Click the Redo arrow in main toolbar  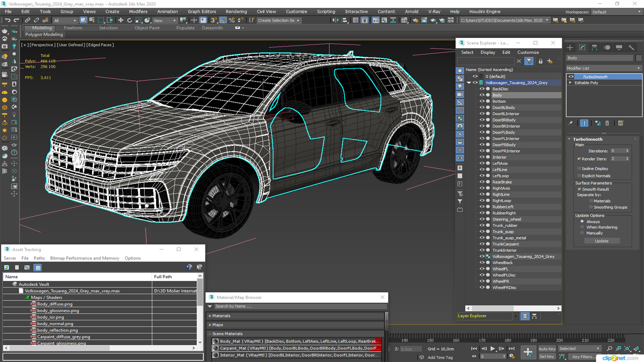[16, 20]
